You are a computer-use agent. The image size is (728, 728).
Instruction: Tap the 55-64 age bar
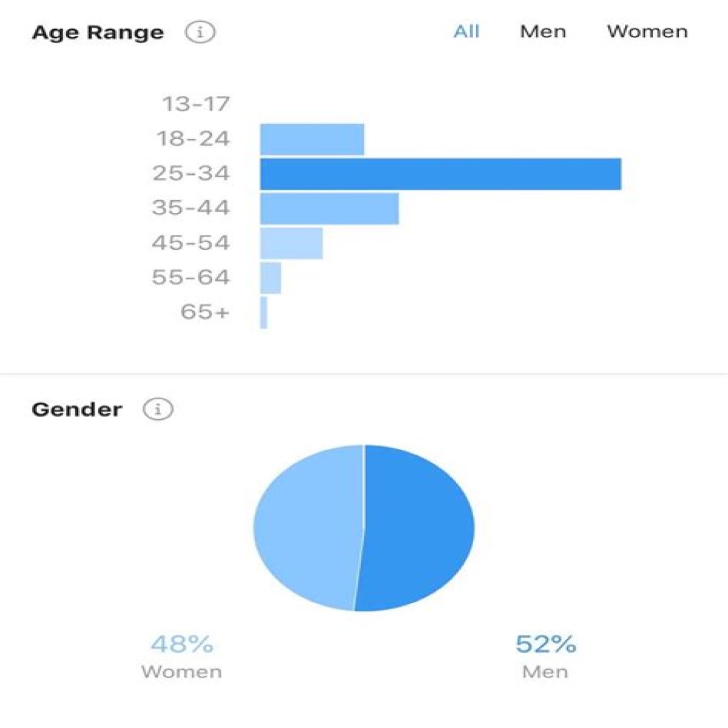click(x=271, y=278)
